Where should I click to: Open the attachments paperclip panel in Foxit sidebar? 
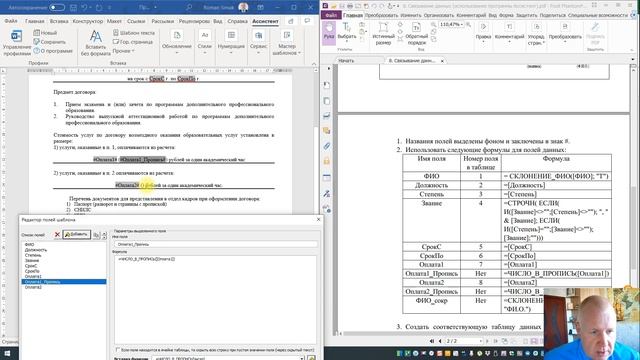click(327, 146)
